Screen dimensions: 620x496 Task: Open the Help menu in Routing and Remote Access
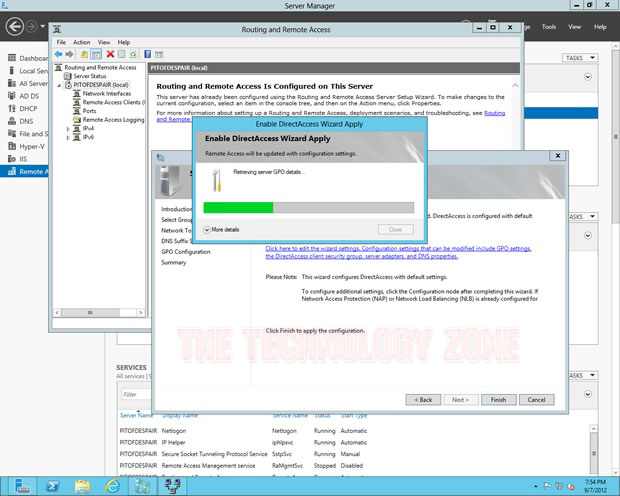click(x=123, y=42)
